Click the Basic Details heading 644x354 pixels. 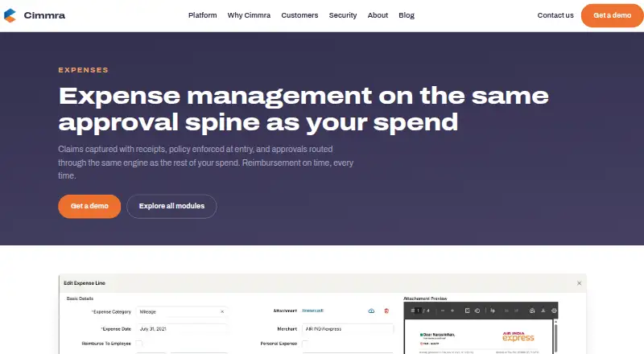(80, 298)
